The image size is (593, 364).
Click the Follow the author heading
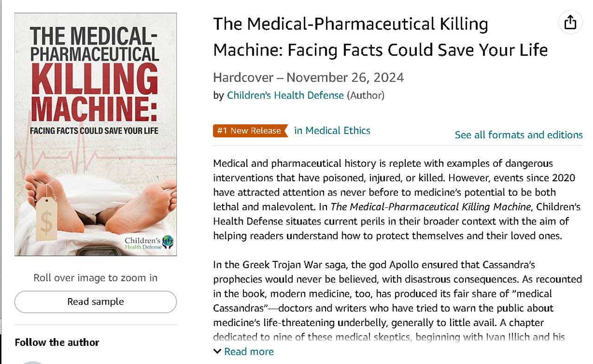pyautogui.click(x=57, y=343)
